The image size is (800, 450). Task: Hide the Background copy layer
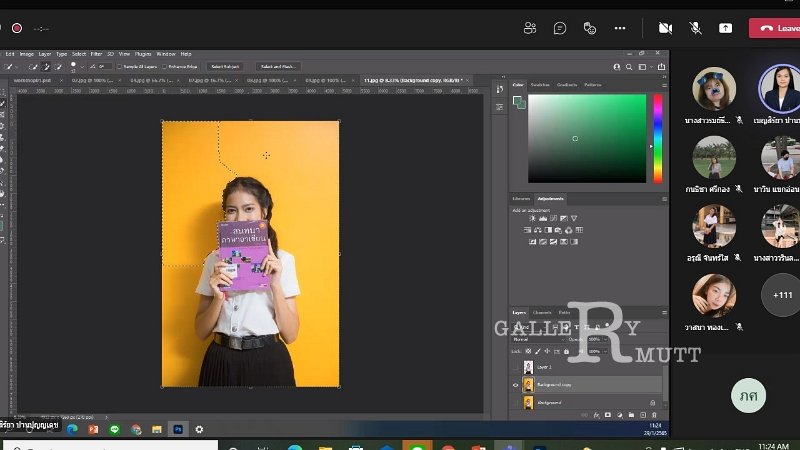[515, 385]
